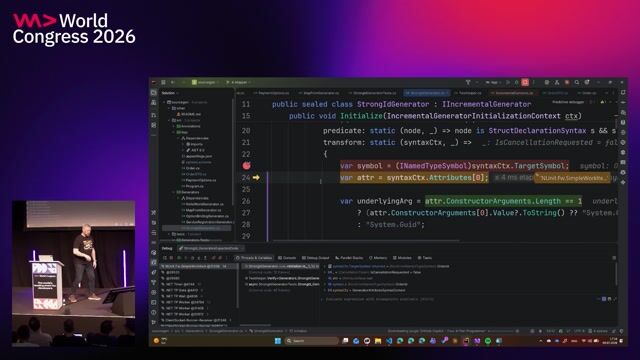Image resolution: width=640 pixels, height=360 pixels.
Task: Click the yellow execution pointer arrow on line 24
Action: [x=256, y=178]
